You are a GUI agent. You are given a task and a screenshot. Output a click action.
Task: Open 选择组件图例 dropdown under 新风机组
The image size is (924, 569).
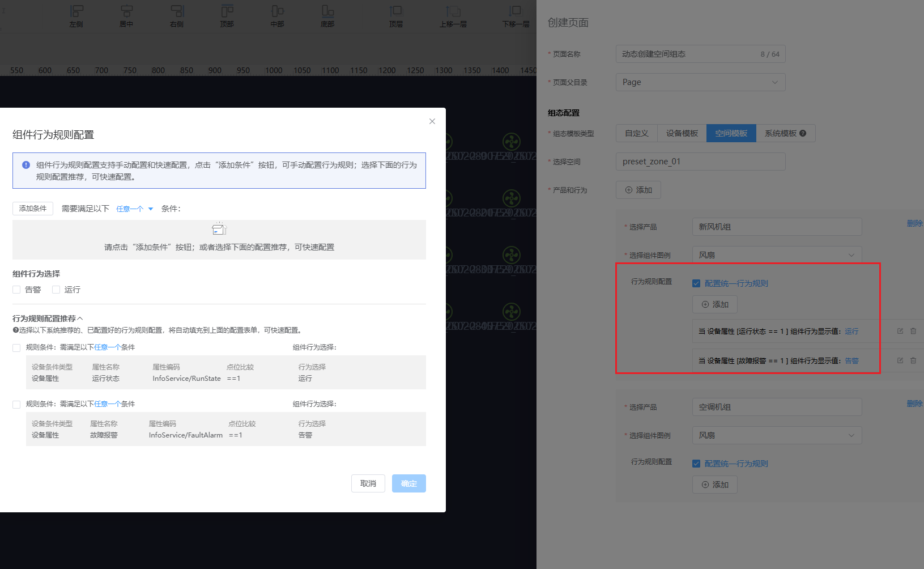(x=777, y=255)
